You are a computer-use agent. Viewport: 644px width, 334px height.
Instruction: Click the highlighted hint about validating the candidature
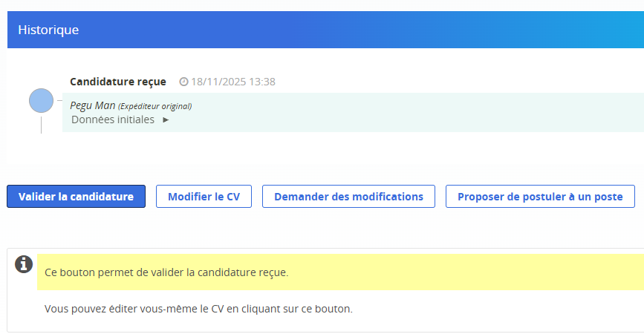[340, 272]
